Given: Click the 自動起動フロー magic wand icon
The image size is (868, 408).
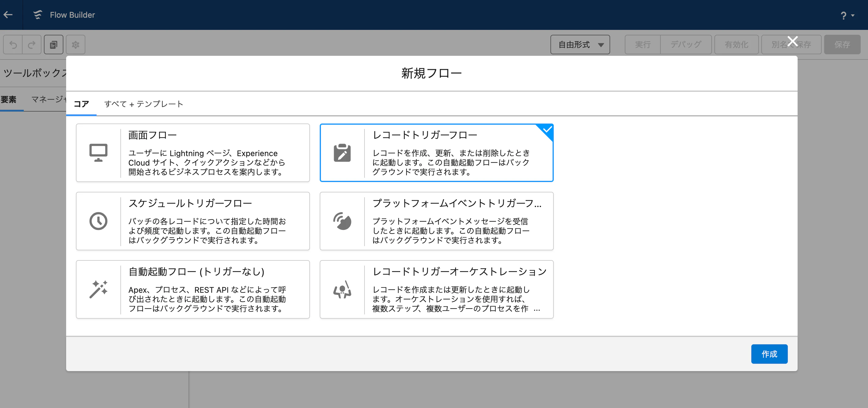Looking at the screenshot, I should click(x=98, y=289).
